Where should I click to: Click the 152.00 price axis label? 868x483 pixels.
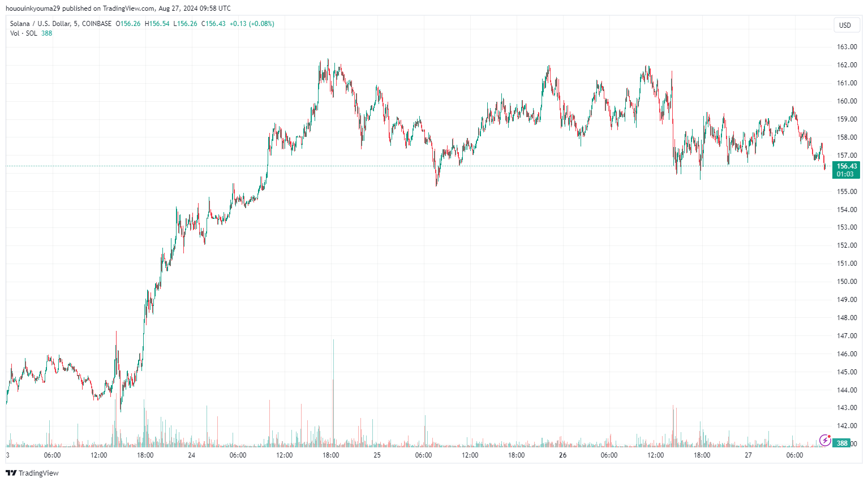pyautogui.click(x=846, y=245)
